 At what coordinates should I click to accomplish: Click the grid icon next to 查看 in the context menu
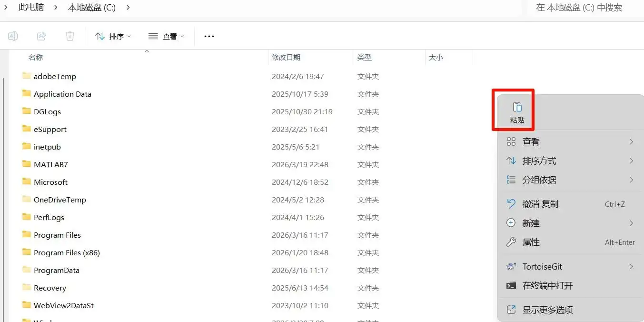(511, 141)
